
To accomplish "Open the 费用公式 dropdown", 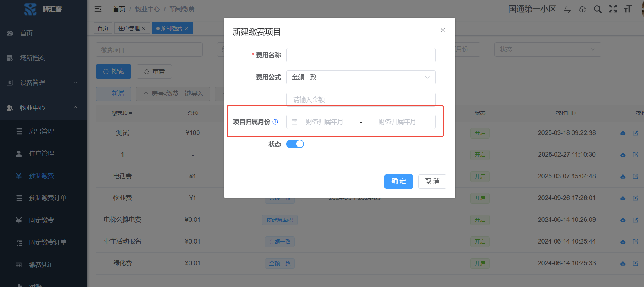I will point(361,77).
